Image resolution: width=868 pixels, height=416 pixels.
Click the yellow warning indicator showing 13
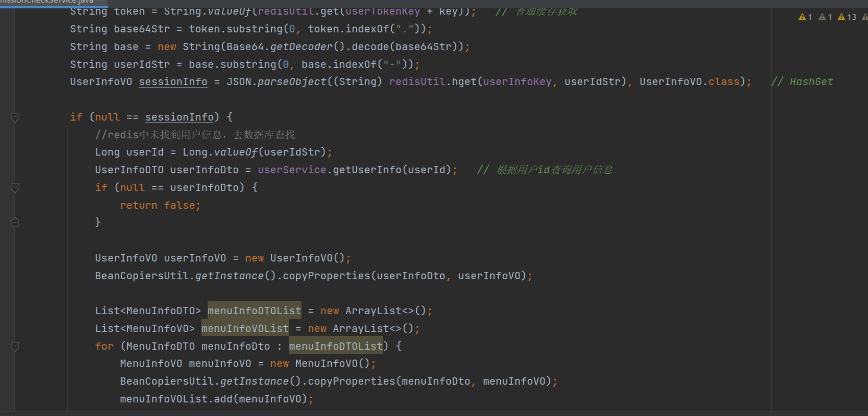click(x=847, y=17)
